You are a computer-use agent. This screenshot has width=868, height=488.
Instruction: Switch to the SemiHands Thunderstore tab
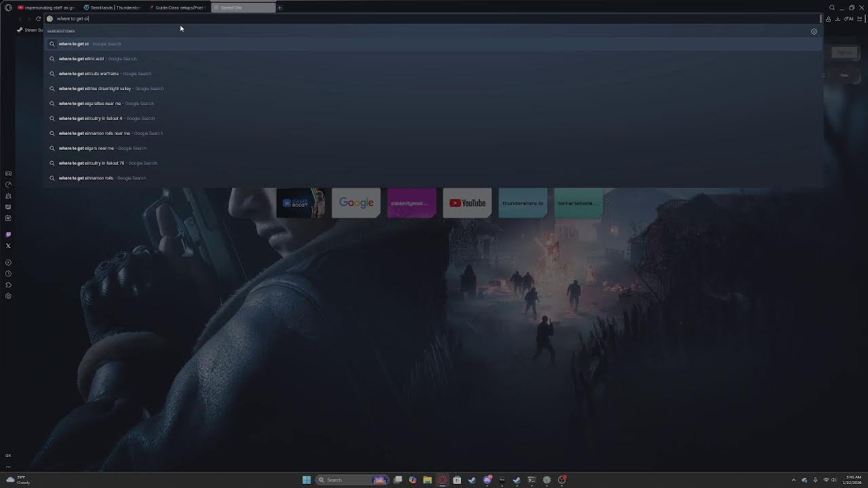113,7
